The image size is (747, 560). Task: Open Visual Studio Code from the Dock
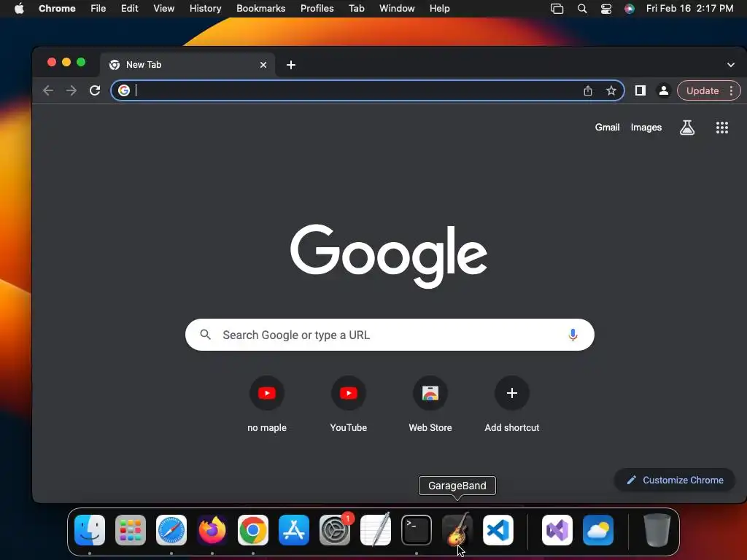498,530
